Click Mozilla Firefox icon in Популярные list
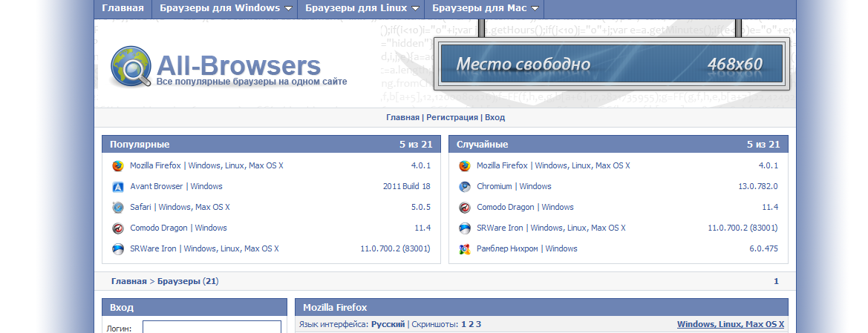Screen dimensions: 868x333 pos(118,166)
